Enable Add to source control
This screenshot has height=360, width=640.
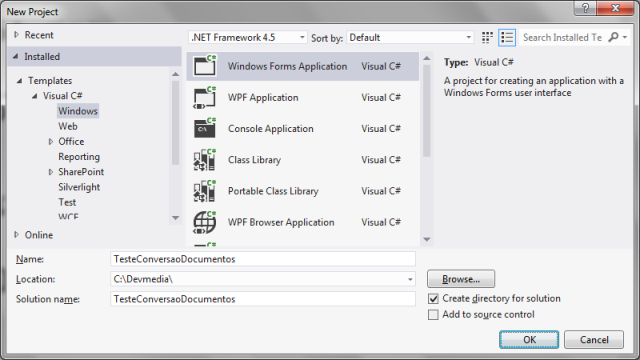coord(433,315)
